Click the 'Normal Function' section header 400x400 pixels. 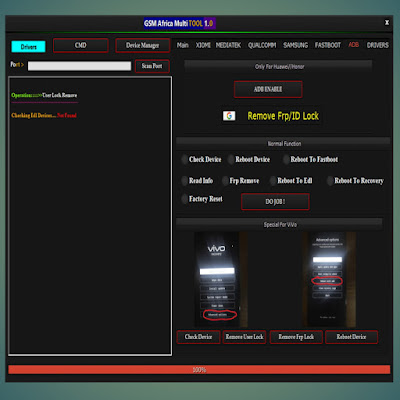[283, 143]
